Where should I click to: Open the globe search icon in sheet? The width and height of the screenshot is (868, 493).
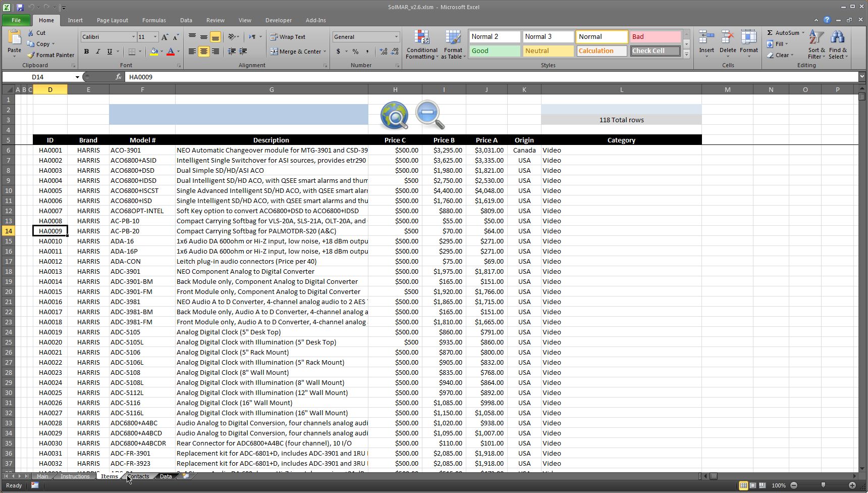tap(395, 116)
